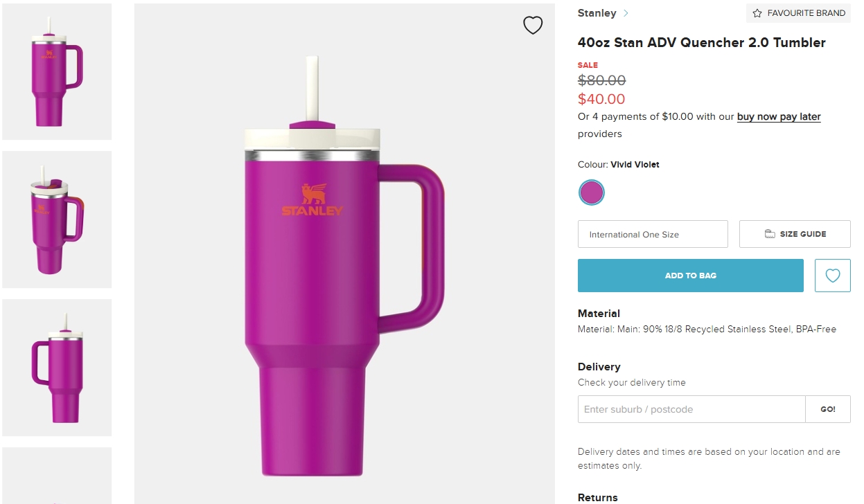View the second angled tumbler thumbnail
Viewport: 864px width, 504px height.
[57, 219]
